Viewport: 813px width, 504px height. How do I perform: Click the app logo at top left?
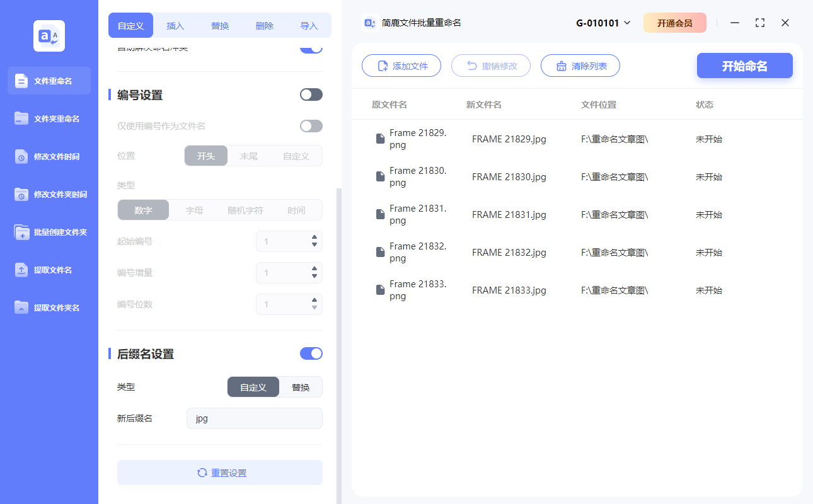tap(49, 35)
